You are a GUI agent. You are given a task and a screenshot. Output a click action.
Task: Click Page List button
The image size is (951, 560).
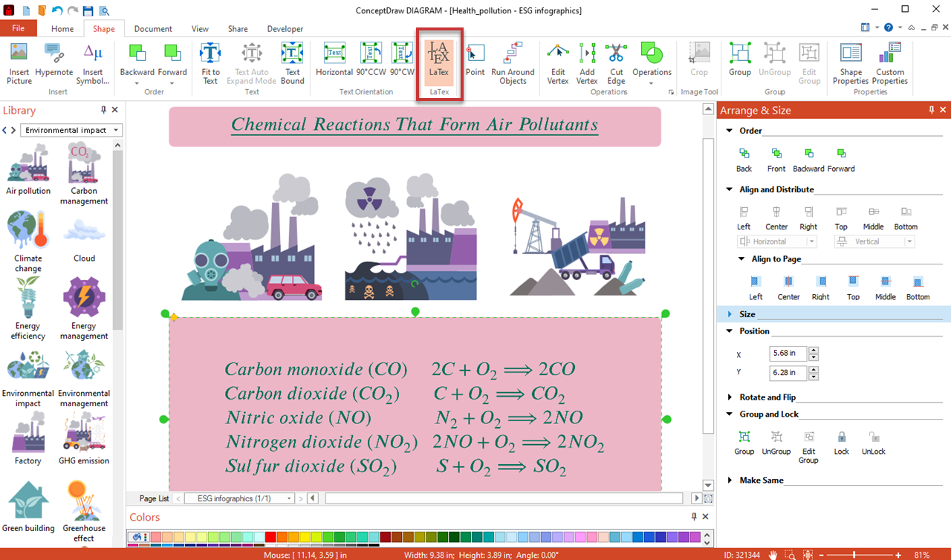click(154, 498)
